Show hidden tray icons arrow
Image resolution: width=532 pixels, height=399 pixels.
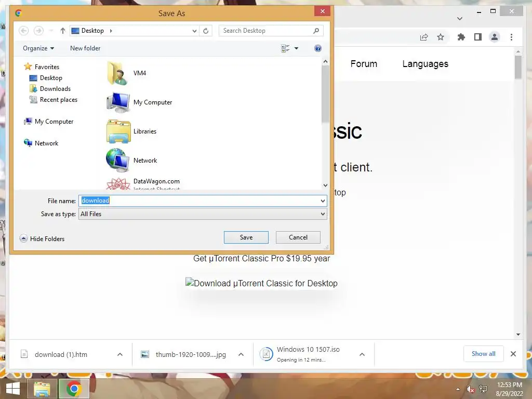point(458,389)
